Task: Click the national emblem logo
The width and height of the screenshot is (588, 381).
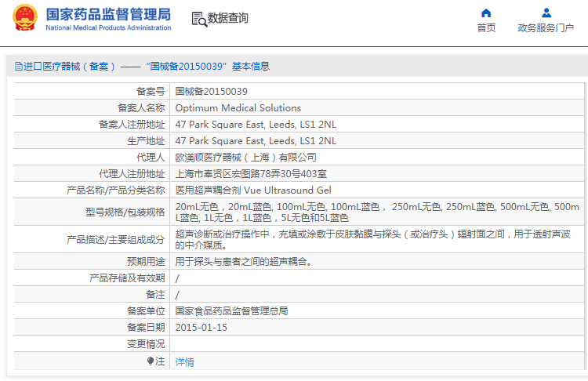Action: (x=25, y=17)
